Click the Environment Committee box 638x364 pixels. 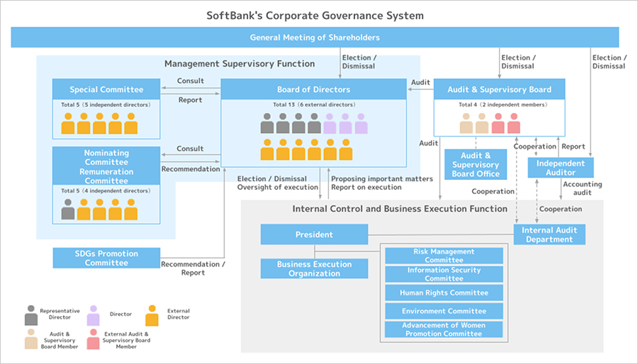[444, 311]
